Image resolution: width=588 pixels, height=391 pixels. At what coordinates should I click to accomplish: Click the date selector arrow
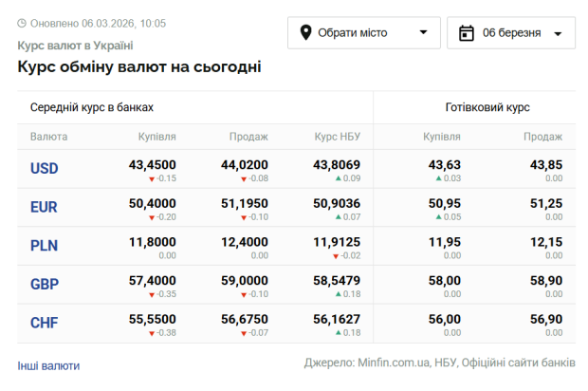coord(558,34)
